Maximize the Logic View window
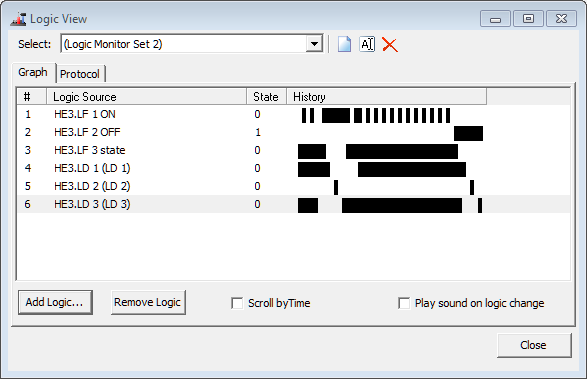This screenshot has width=587, height=379. click(x=528, y=19)
